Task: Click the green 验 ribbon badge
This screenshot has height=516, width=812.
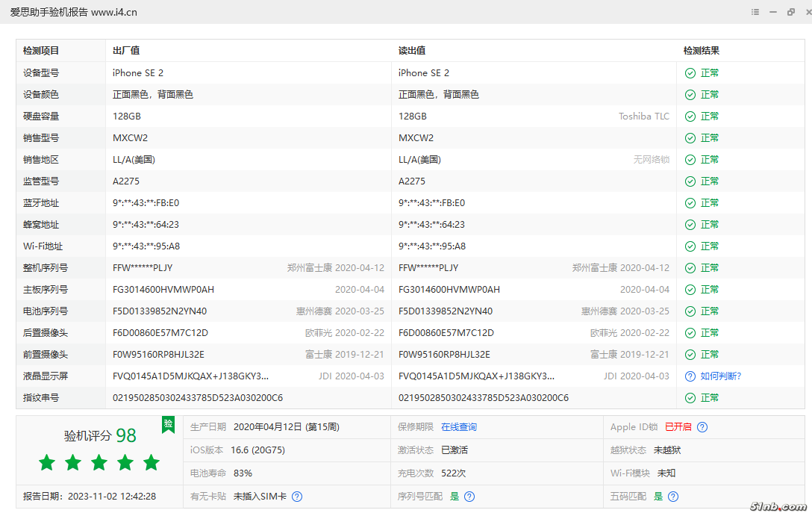Action: tap(169, 425)
